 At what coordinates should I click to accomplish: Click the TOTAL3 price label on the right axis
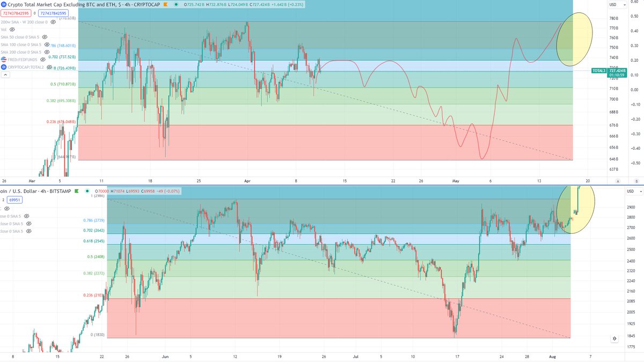coord(598,70)
